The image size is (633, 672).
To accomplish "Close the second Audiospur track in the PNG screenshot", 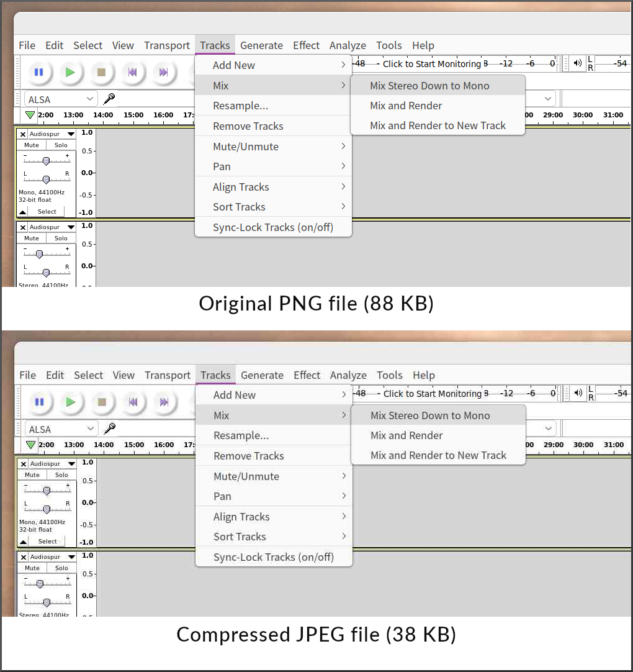I will tap(23, 227).
